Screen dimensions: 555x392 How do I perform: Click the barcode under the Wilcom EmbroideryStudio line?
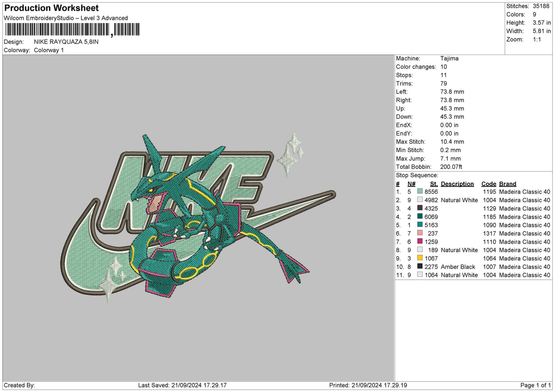point(72,30)
